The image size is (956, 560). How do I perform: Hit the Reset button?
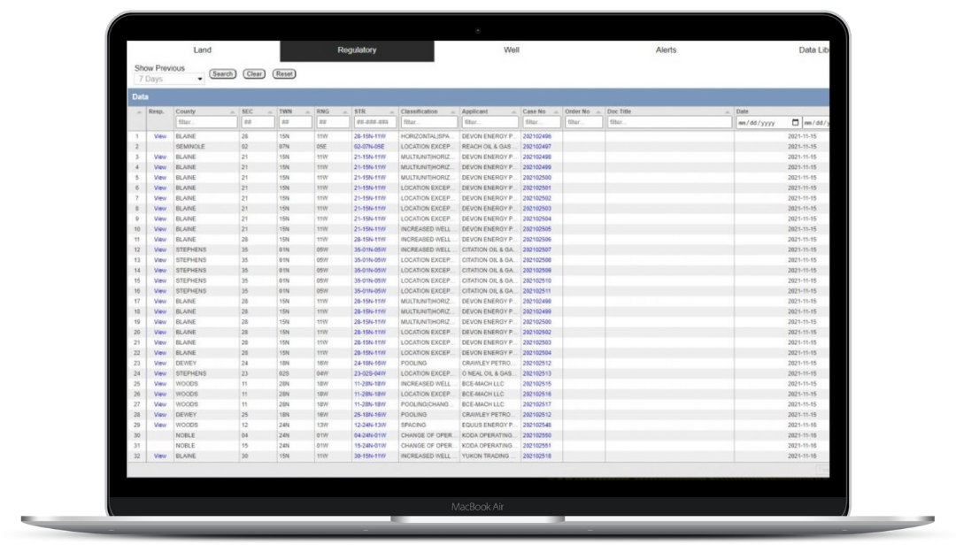pos(285,74)
